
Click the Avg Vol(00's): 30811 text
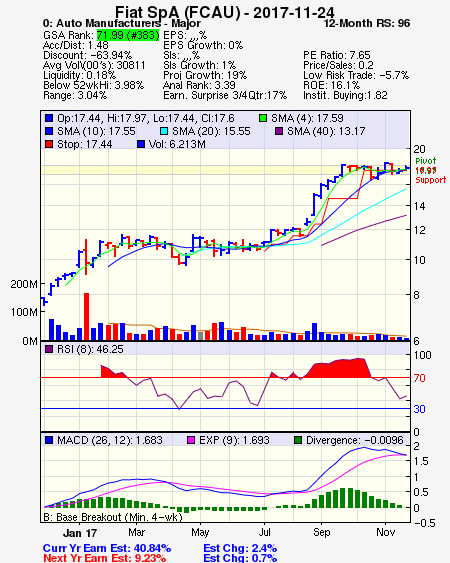point(94,65)
